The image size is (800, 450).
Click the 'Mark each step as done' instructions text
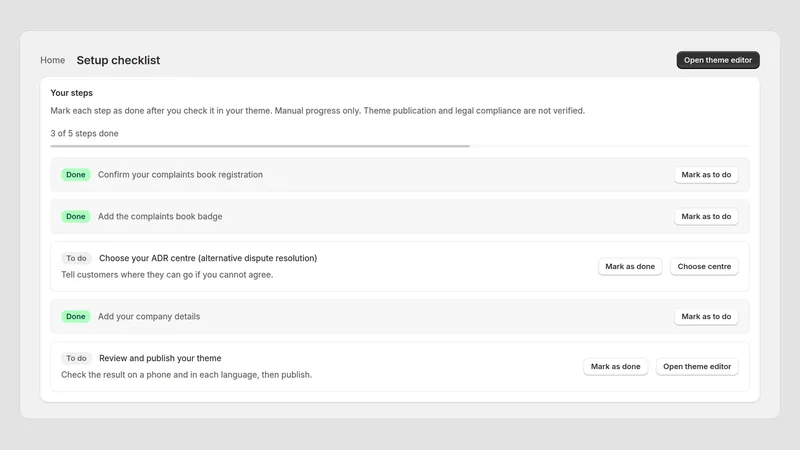click(x=317, y=111)
